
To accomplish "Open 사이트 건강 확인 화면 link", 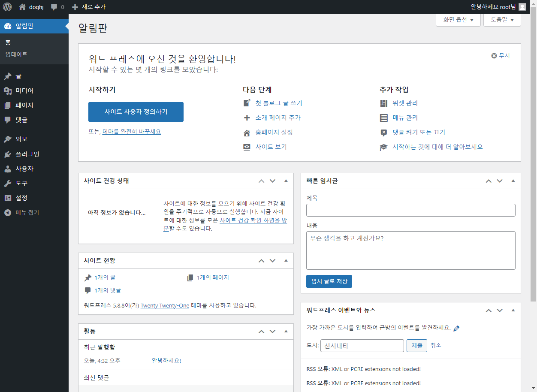I will 253,220.
